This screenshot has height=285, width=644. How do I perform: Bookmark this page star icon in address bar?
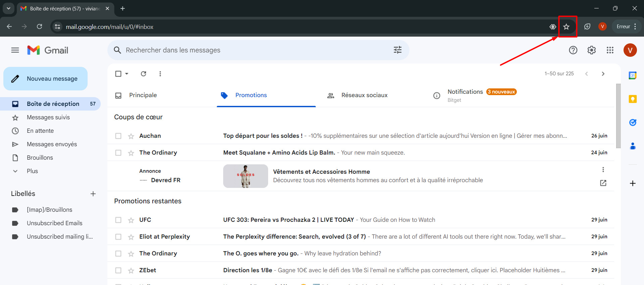566,27
